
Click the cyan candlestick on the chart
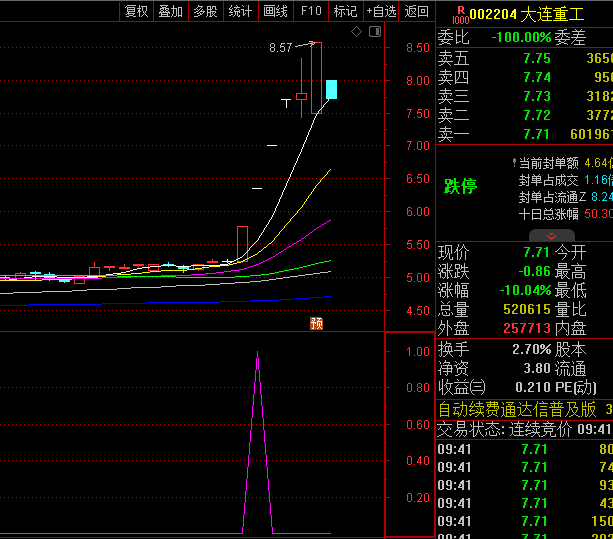(x=331, y=89)
